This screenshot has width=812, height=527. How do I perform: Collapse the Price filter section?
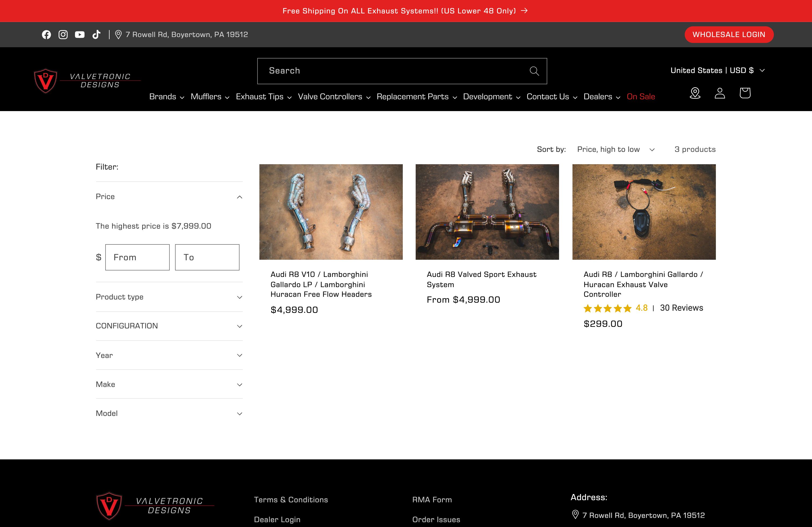tap(169, 197)
